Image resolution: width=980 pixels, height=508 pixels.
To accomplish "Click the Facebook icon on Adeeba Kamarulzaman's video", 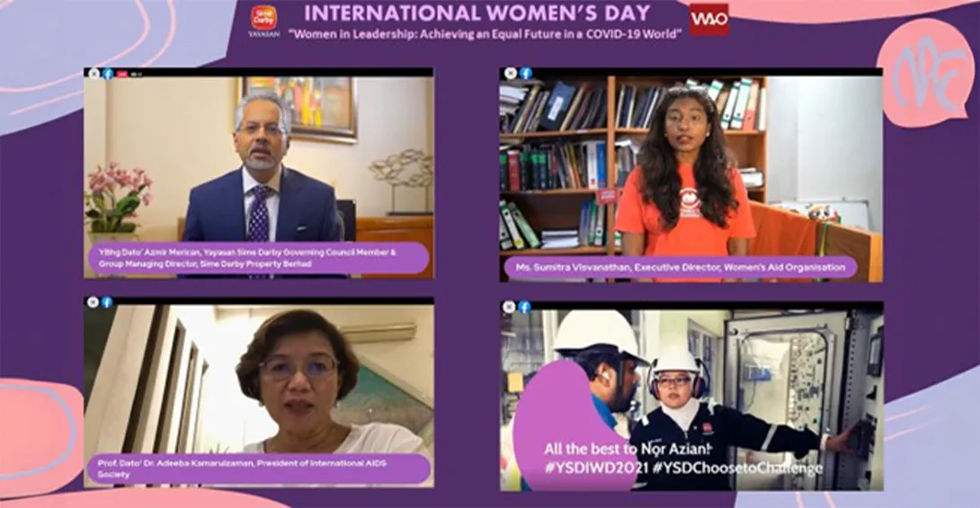I will (x=107, y=302).
